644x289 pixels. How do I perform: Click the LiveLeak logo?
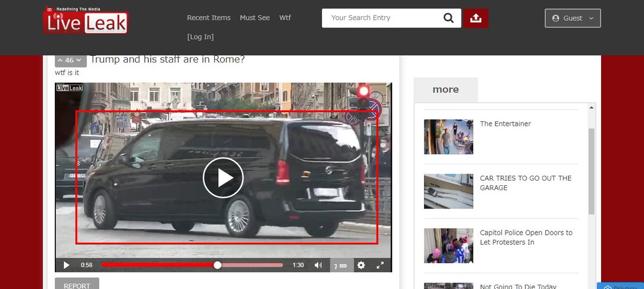86,20
